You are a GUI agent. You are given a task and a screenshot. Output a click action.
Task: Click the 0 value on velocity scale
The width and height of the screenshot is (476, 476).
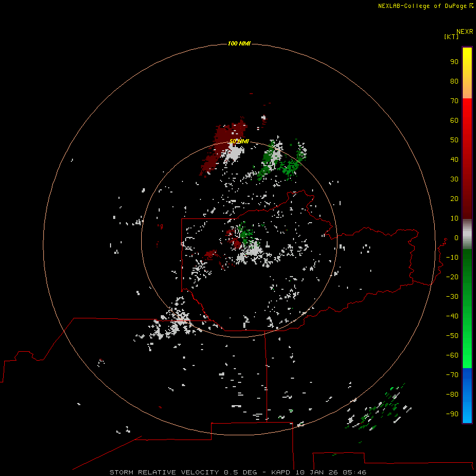[456, 237]
